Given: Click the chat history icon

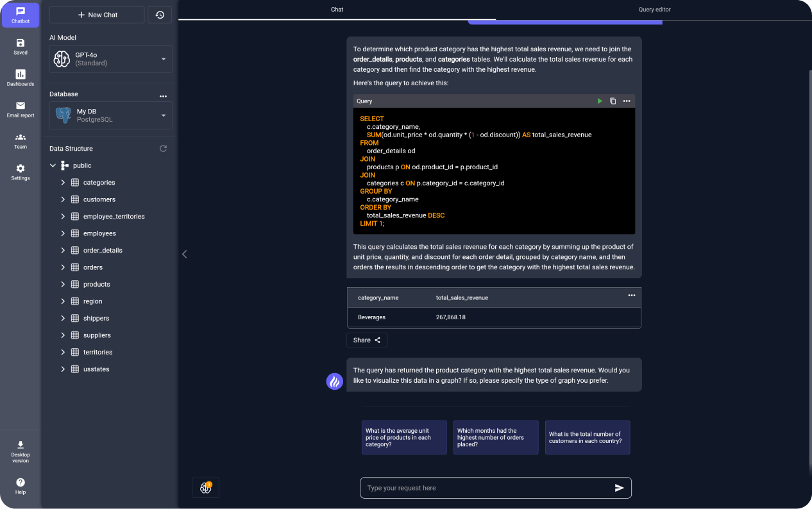Looking at the screenshot, I should (x=160, y=15).
